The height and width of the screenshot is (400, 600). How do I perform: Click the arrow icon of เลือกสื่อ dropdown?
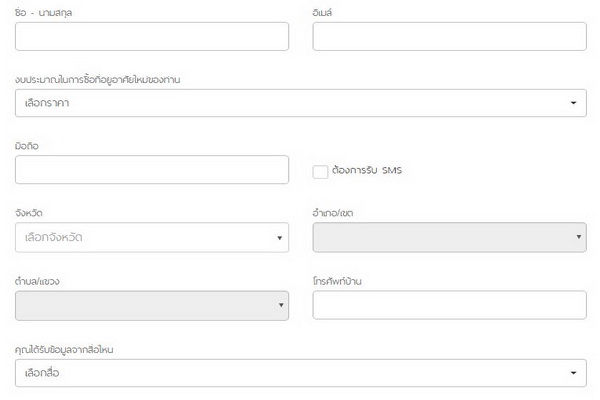573,373
